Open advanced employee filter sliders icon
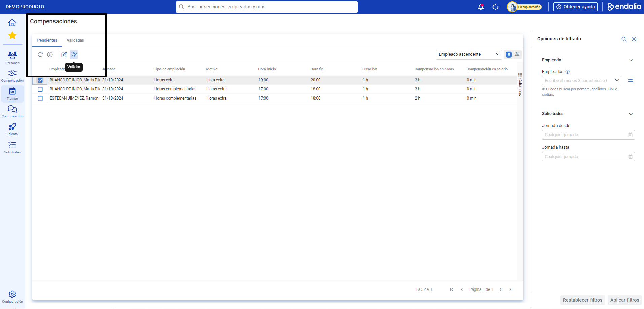The width and height of the screenshot is (644, 309). (631, 81)
